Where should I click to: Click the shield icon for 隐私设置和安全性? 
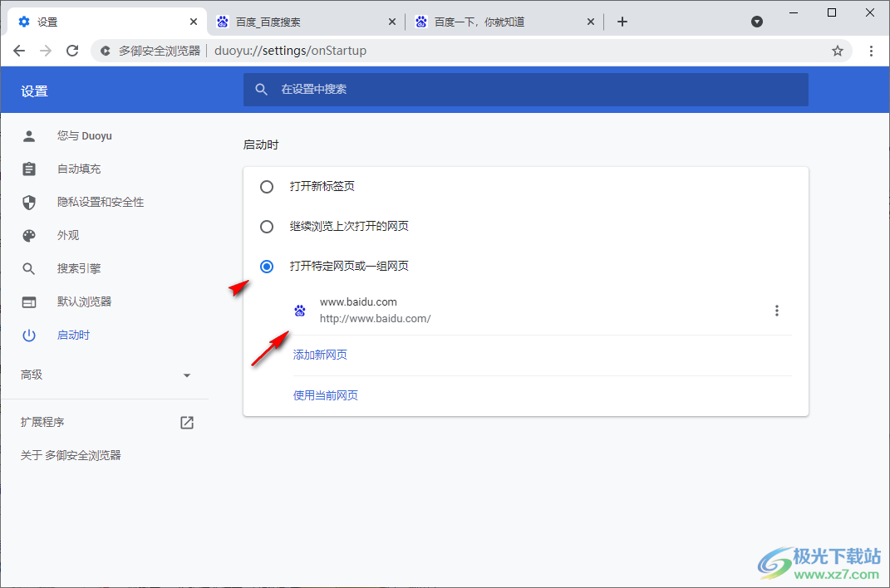point(29,203)
